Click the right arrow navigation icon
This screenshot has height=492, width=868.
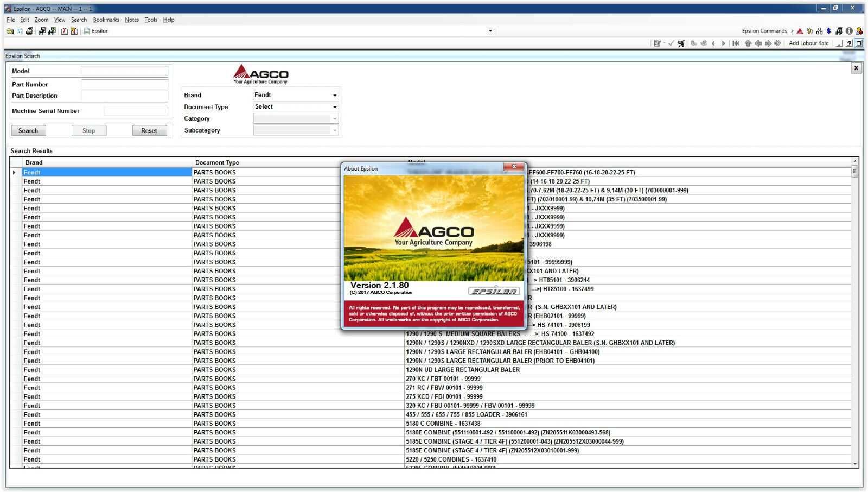pos(768,43)
